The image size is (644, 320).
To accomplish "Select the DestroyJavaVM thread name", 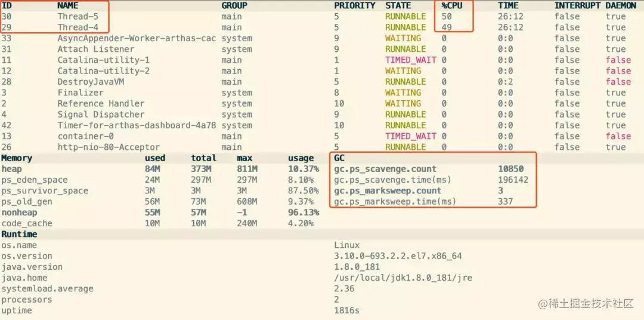I will coord(91,82).
